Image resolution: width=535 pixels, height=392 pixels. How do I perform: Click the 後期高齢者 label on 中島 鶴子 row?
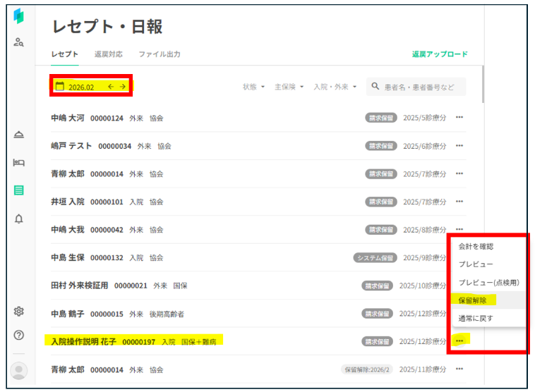tap(167, 314)
